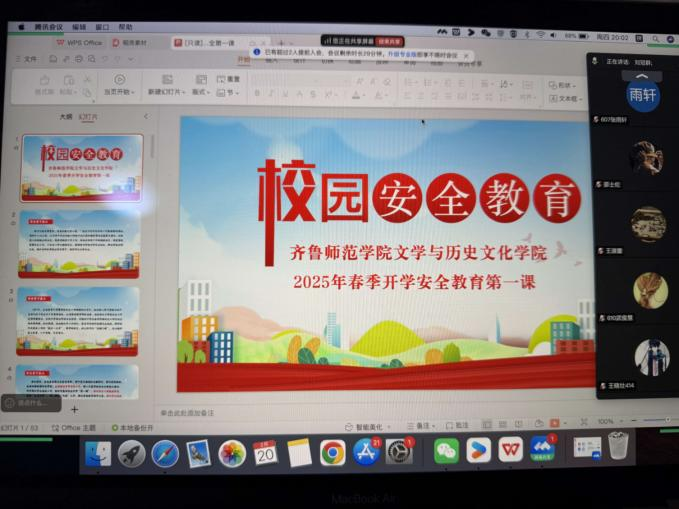Viewport: 679px width, 509px height.
Task: Click the 结束共享 stop sharing button
Action: [389, 40]
